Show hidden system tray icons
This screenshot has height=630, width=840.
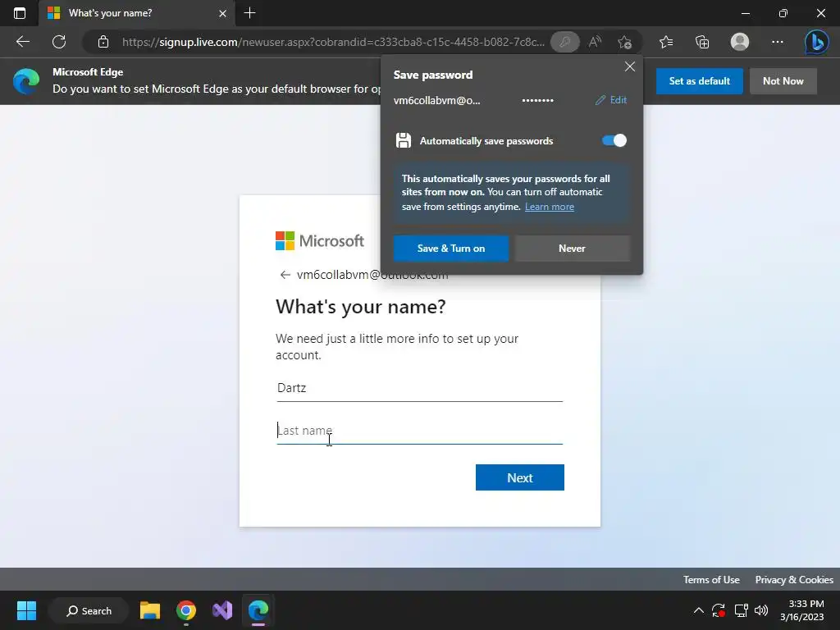699,610
